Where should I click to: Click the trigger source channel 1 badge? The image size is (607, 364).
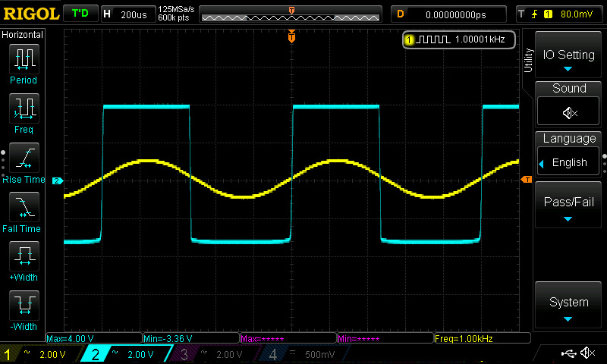pyautogui.click(x=548, y=14)
